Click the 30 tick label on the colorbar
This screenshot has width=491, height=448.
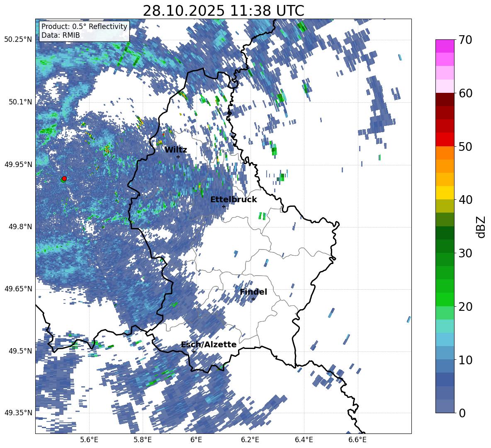coord(465,253)
